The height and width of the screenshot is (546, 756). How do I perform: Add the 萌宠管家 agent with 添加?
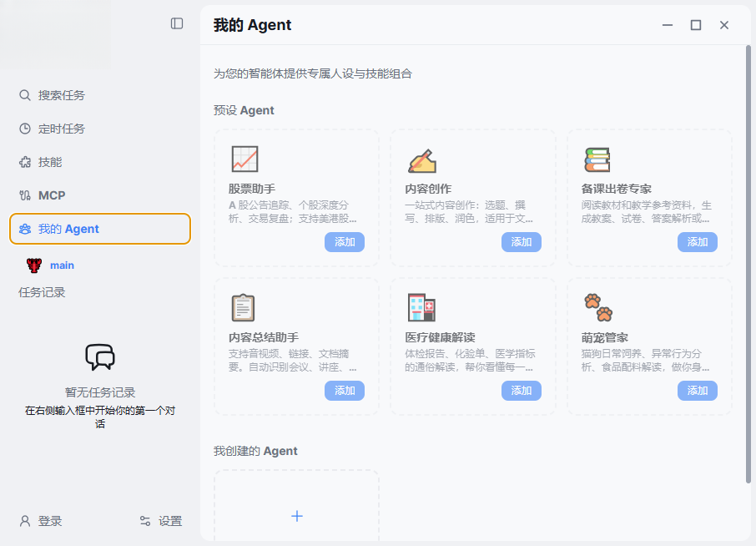tap(698, 391)
